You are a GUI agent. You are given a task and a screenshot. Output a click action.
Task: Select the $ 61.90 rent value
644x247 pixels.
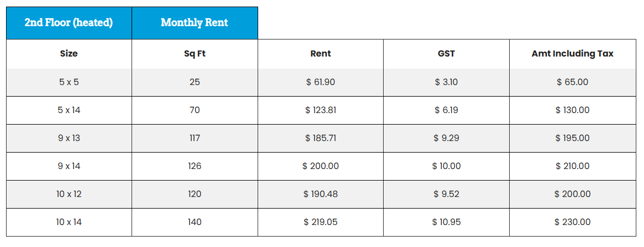pos(321,82)
